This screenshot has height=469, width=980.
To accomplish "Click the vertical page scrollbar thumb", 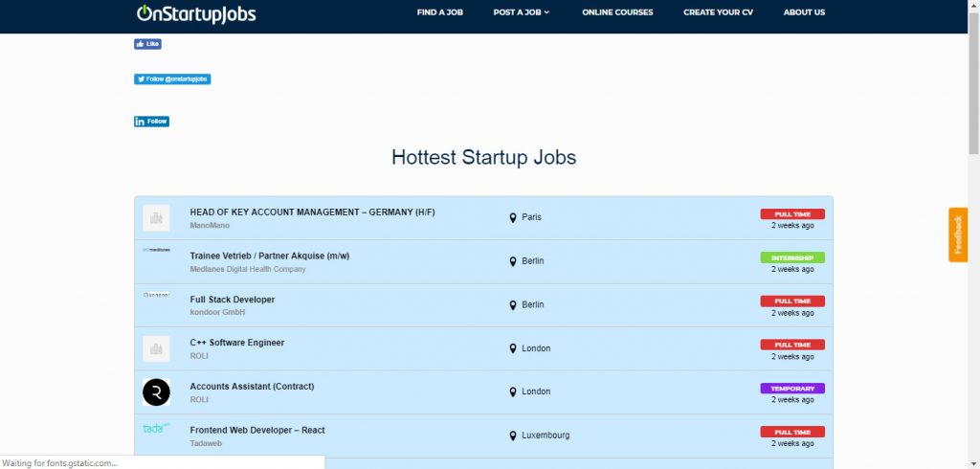I will [x=973, y=82].
